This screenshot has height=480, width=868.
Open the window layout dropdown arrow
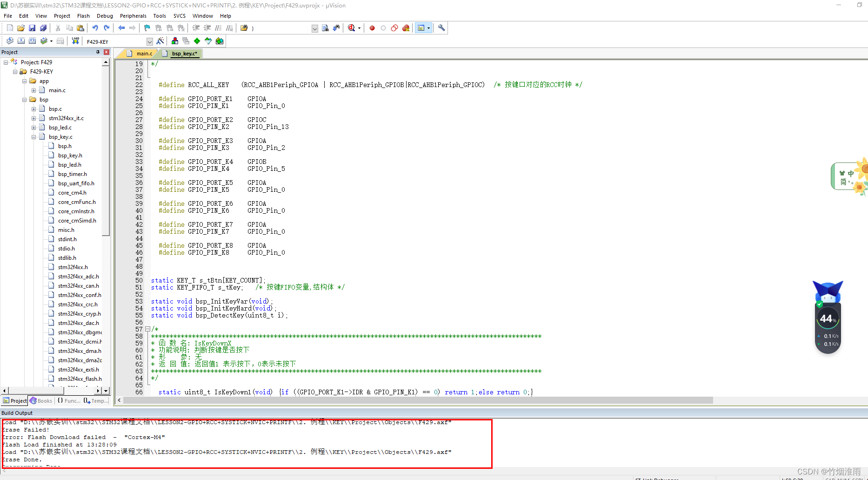[x=428, y=28]
